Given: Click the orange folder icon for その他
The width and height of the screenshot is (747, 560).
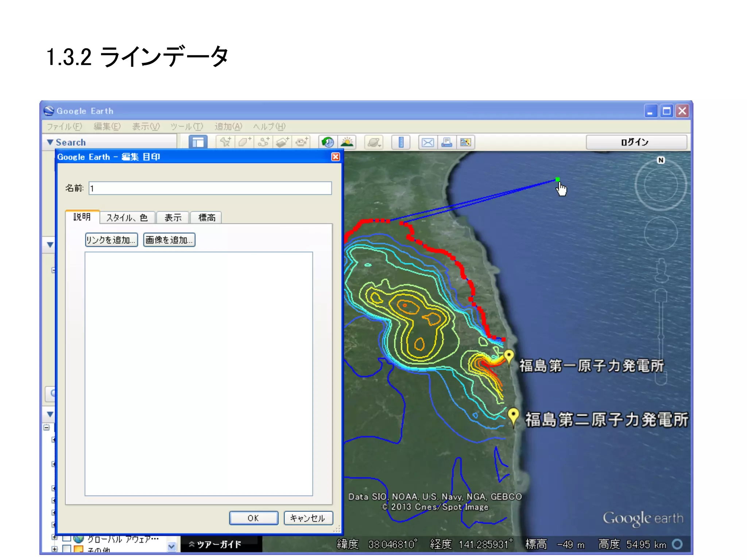Looking at the screenshot, I should pyautogui.click(x=78, y=549).
